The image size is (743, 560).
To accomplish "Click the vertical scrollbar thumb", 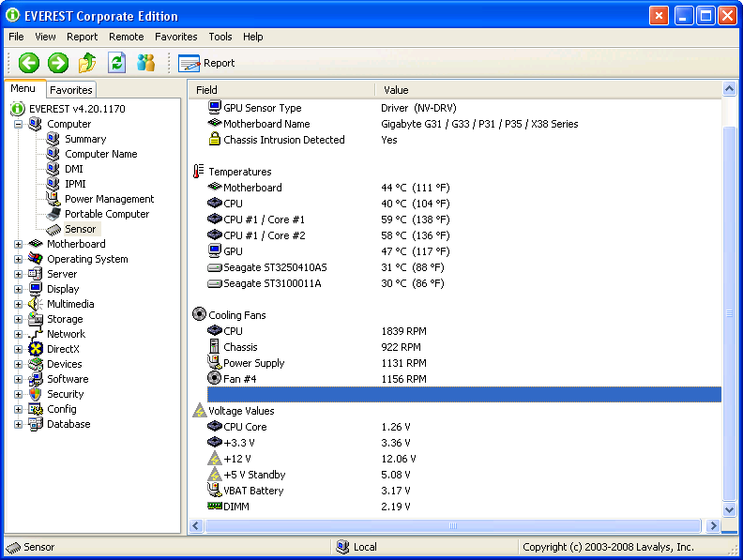I will [729, 313].
